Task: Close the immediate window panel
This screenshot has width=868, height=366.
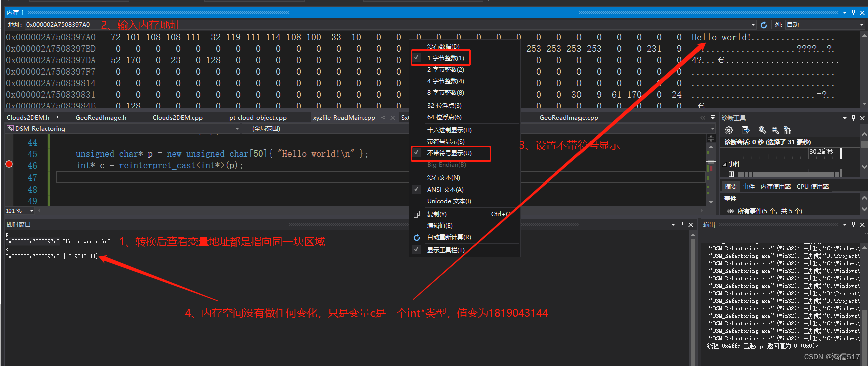Action: (691, 224)
